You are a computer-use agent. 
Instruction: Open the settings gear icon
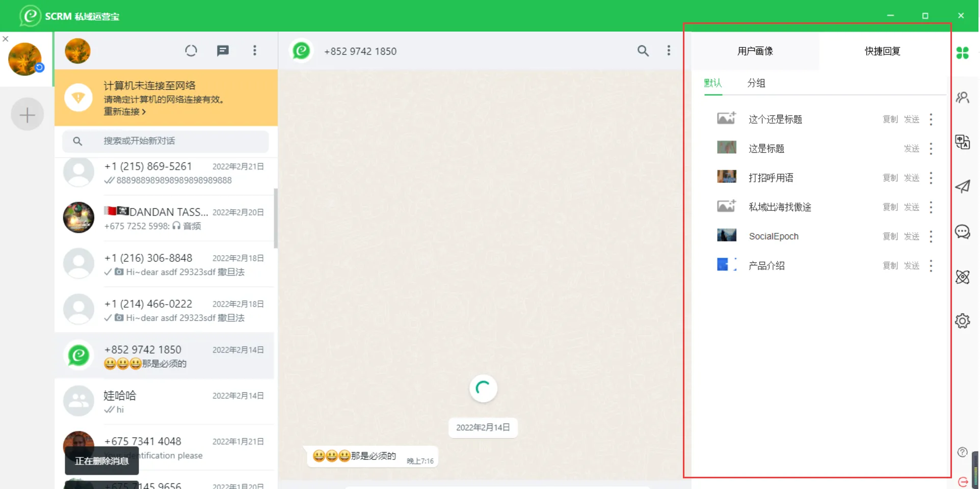(x=962, y=321)
